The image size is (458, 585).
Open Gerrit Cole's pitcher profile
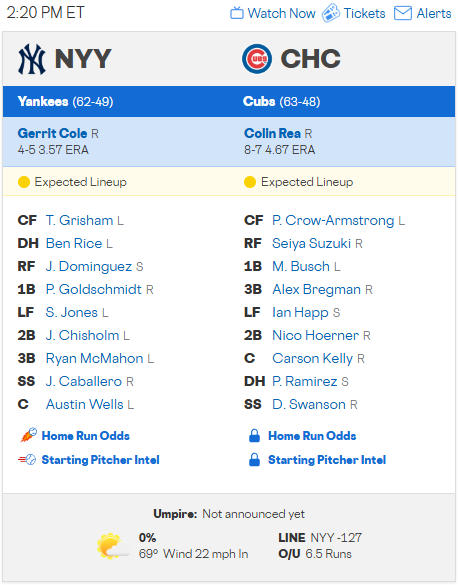click(52, 133)
